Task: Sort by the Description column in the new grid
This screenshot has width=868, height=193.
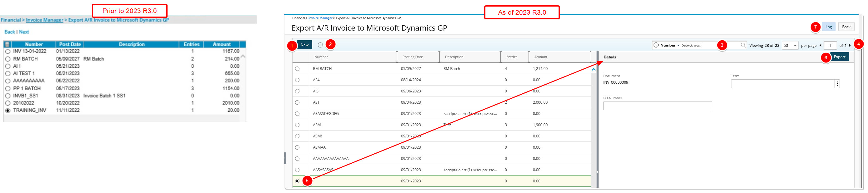Action: [470, 57]
